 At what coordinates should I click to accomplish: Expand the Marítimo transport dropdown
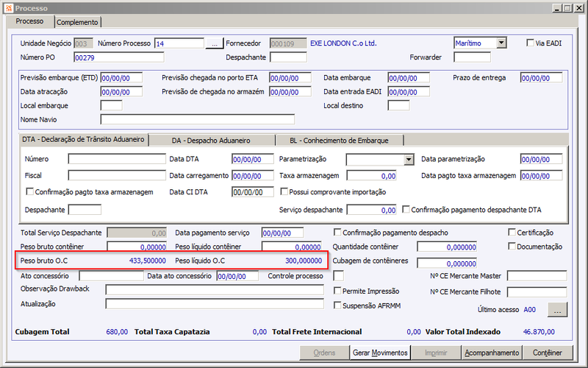[x=501, y=43]
